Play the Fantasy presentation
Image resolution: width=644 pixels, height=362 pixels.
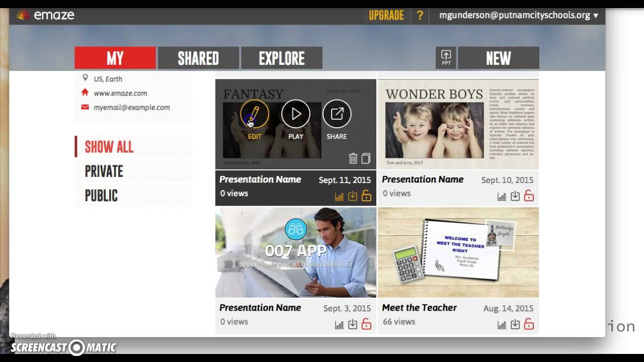[296, 114]
